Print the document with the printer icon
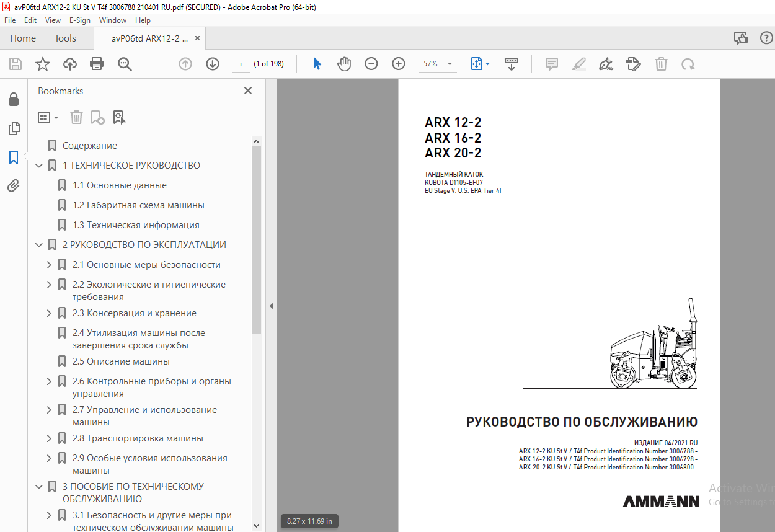Image resolution: width=775 pixels, height=532 pixels. [97, 64]
